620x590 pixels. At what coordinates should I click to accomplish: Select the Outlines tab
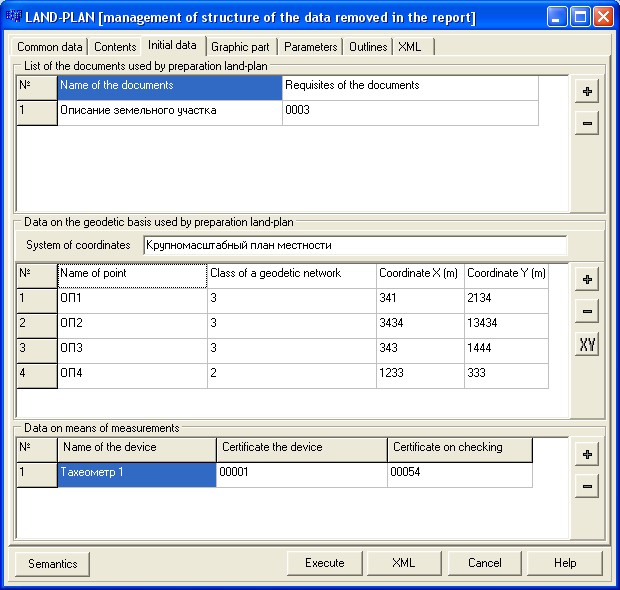pos(368,47)
